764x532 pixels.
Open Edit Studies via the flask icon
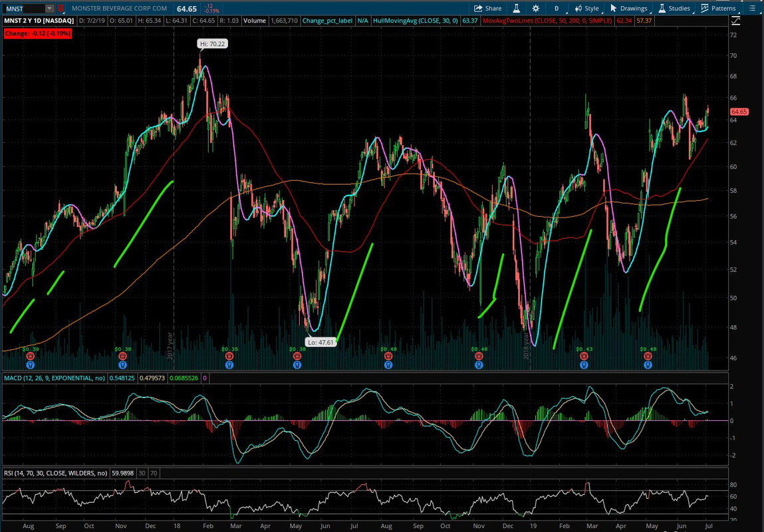tap(516, 8)
